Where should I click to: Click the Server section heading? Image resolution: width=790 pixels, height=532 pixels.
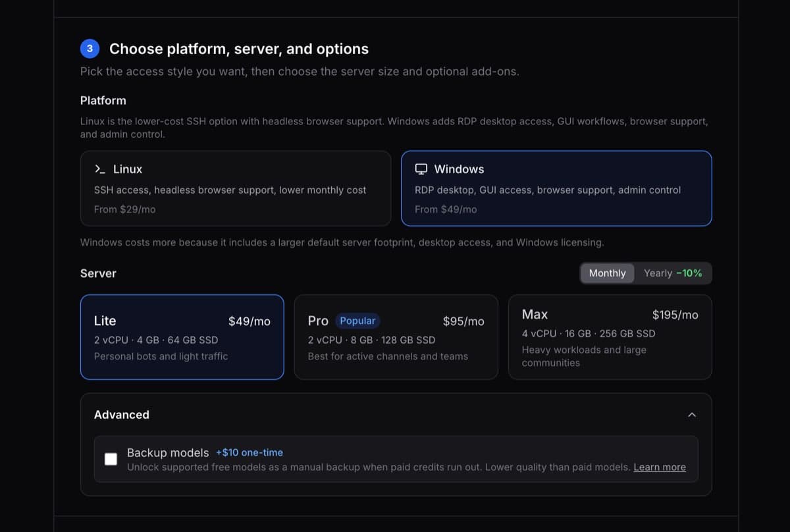click(97, 273)
